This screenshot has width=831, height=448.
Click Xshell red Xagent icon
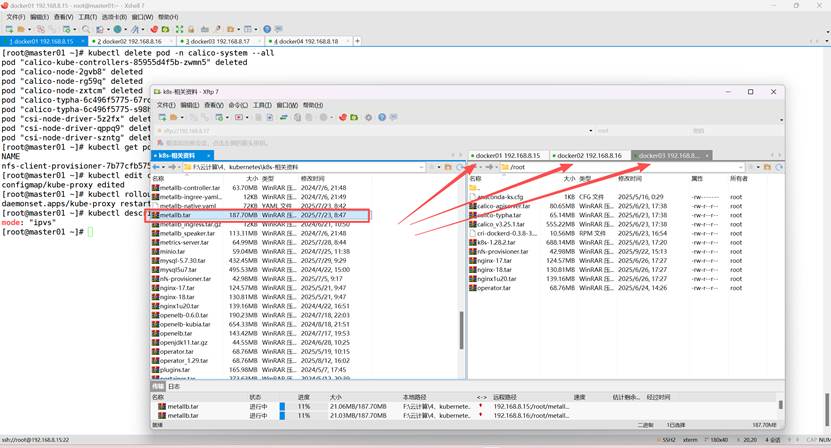point(154,29)
